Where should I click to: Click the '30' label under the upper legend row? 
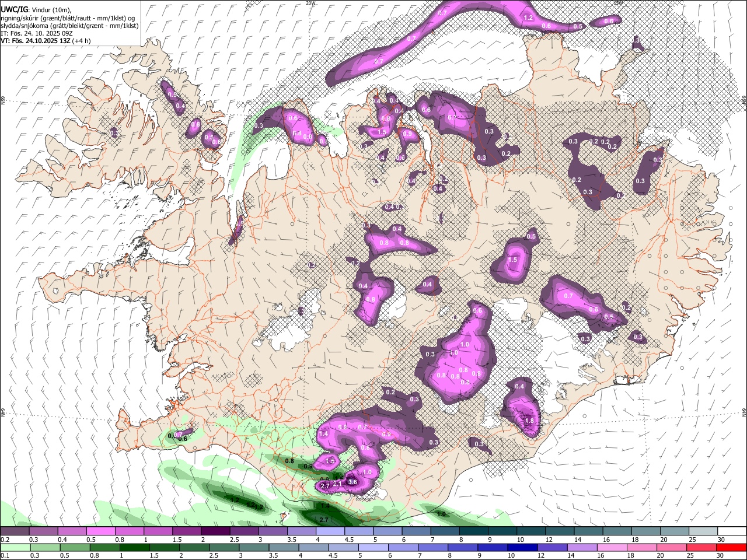point(721,540)
